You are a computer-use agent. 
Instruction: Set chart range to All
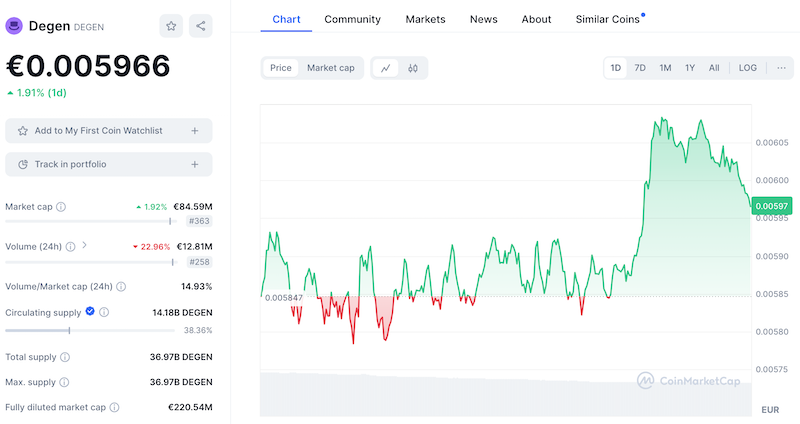point(714,68)
